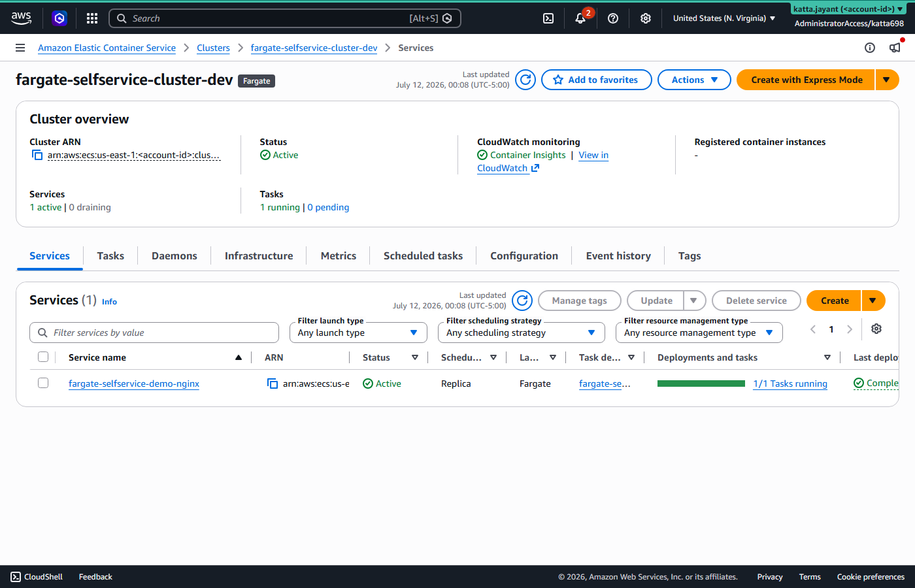Open 1/1 Tasks running link
Image resolution: width=915 pixels, height=588 pixels.
(x=790, y=384)
